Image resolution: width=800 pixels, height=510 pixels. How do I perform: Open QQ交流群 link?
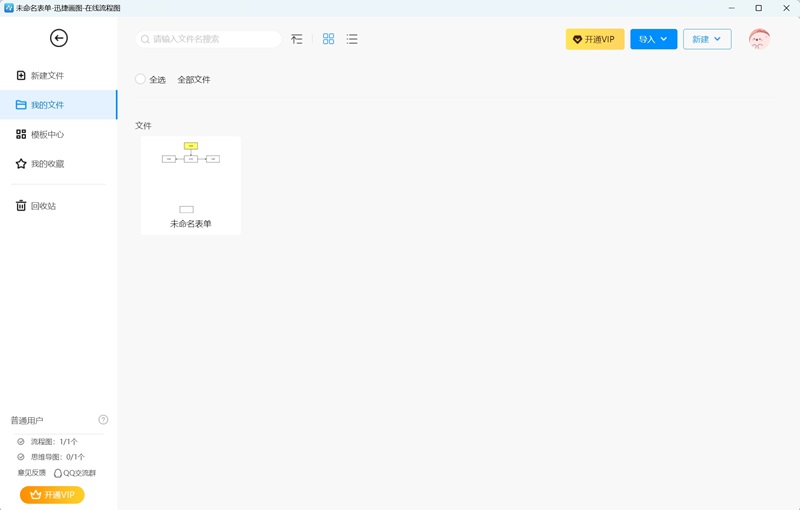[75, 473]
